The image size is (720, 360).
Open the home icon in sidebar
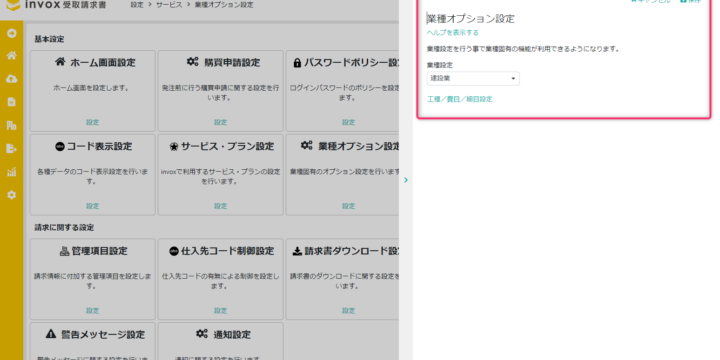(x=11, y=56)
